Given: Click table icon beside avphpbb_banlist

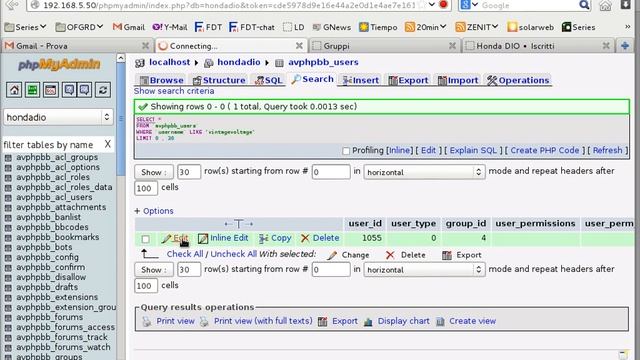Looking at the screenshot, I should point(8,218).
